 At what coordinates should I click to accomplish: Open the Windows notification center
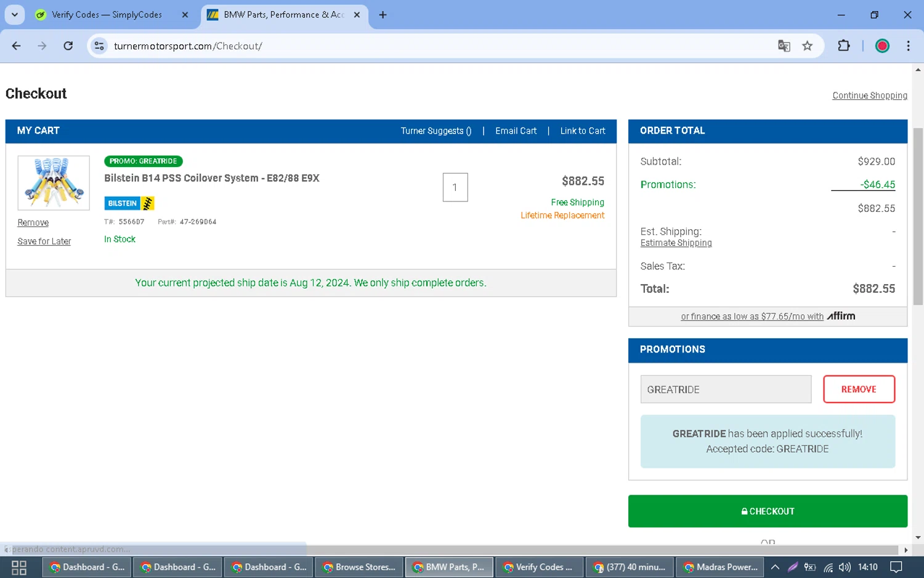(897, 568)
